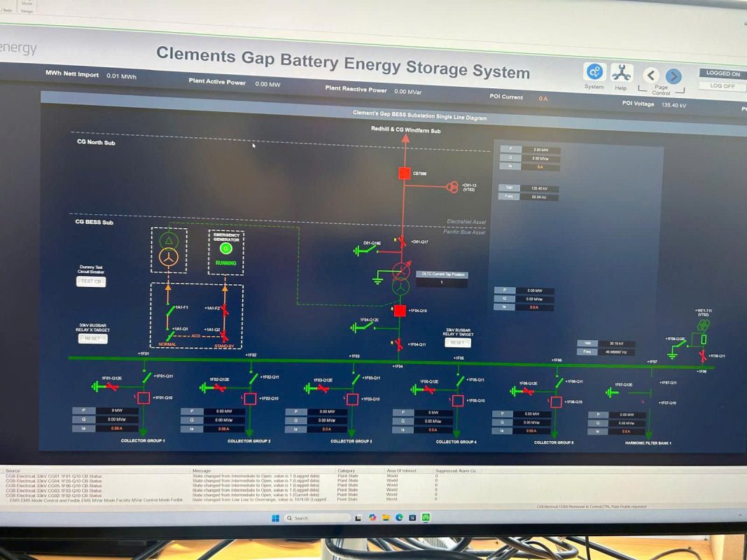Toggle the +1F02-Q11 isolator switch
The width and height of the screenshot is (747, 560).
click(253, 379)
